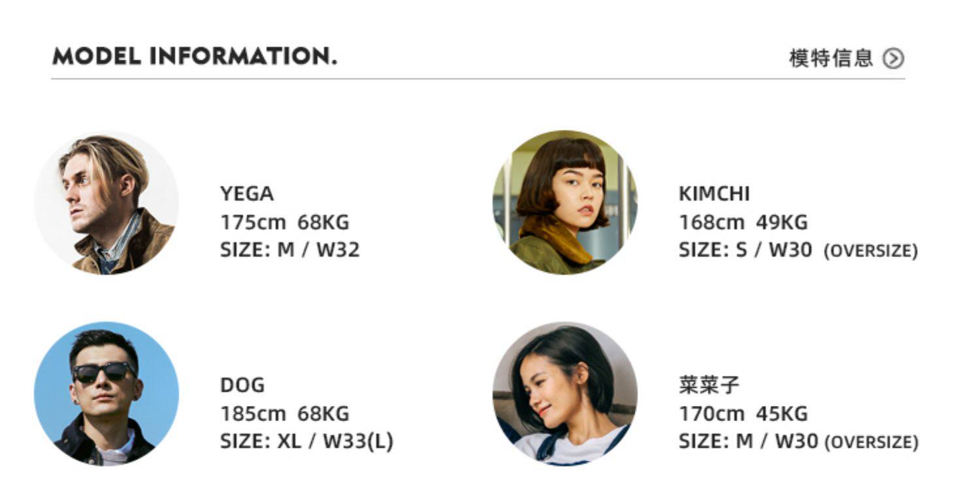This screenshot has width=980, height=500.
Task: Click the circled arrow icon beside 模特信息
Action: click(893, 59)
